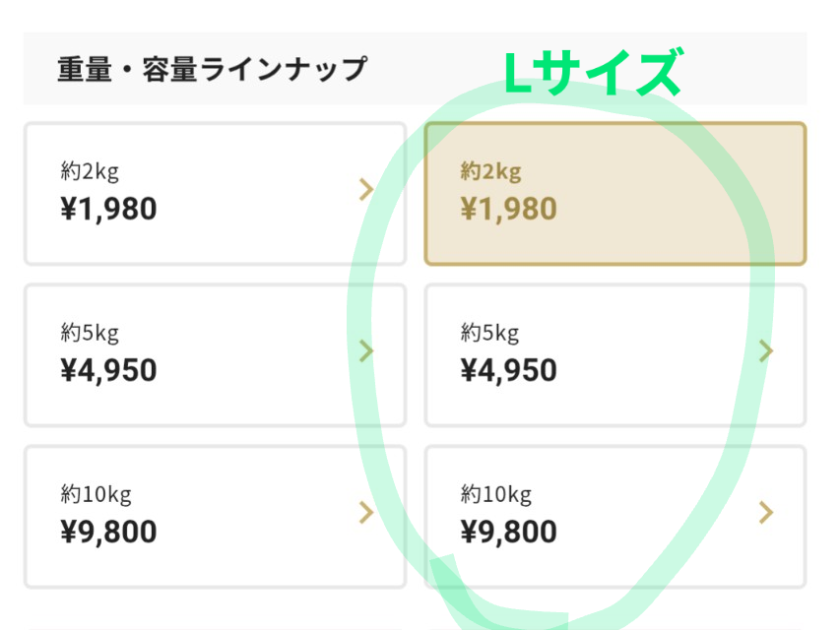Image resolution: width=840 pixels, height=630 pixels.
Task: Click the ¥1,980 price in highlighted card
Action: coord(508,210)
